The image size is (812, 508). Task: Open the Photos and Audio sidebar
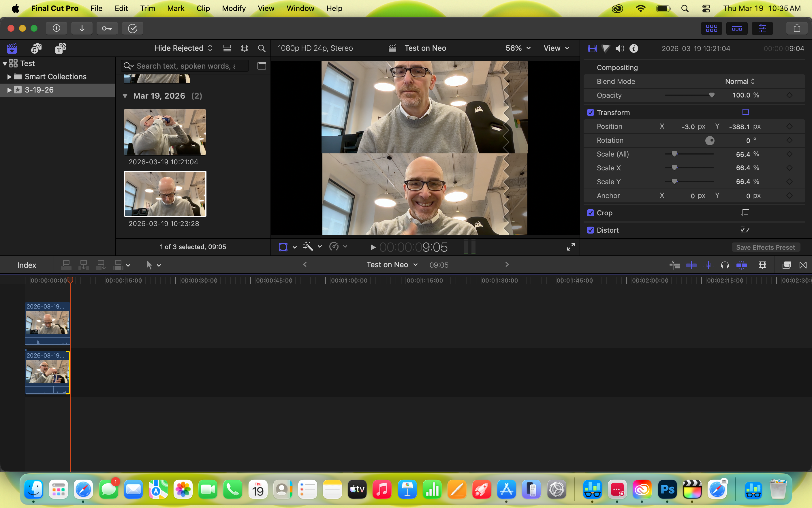[x=36, y=48]
